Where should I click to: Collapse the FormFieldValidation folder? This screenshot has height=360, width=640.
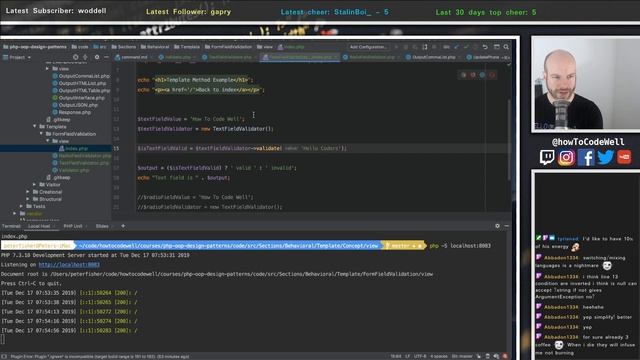click(41, 134)
